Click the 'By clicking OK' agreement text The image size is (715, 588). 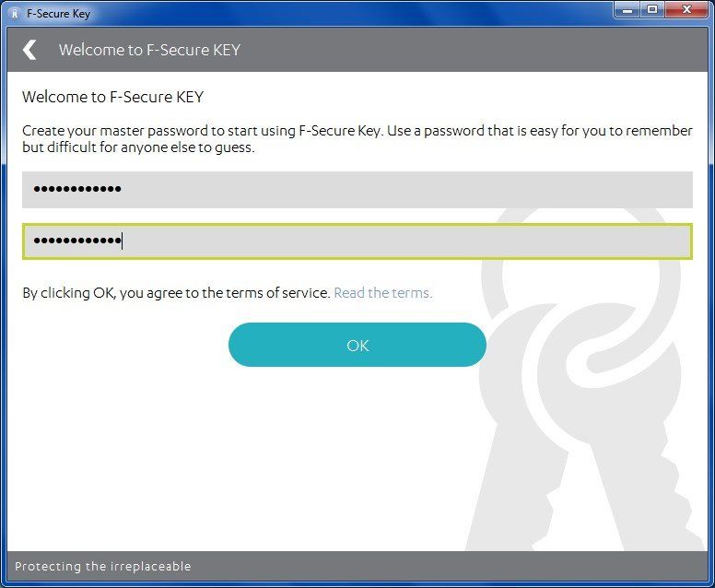click(176, 293)
